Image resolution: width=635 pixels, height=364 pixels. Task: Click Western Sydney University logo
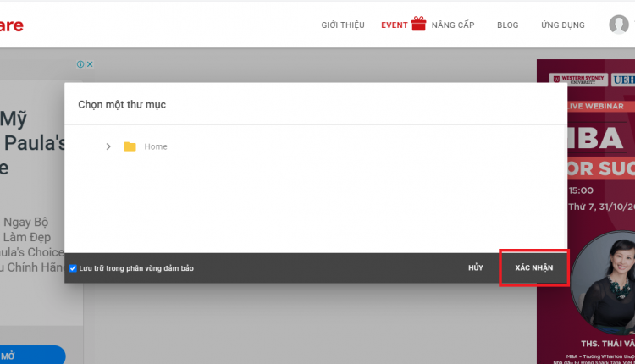[578, 80]
